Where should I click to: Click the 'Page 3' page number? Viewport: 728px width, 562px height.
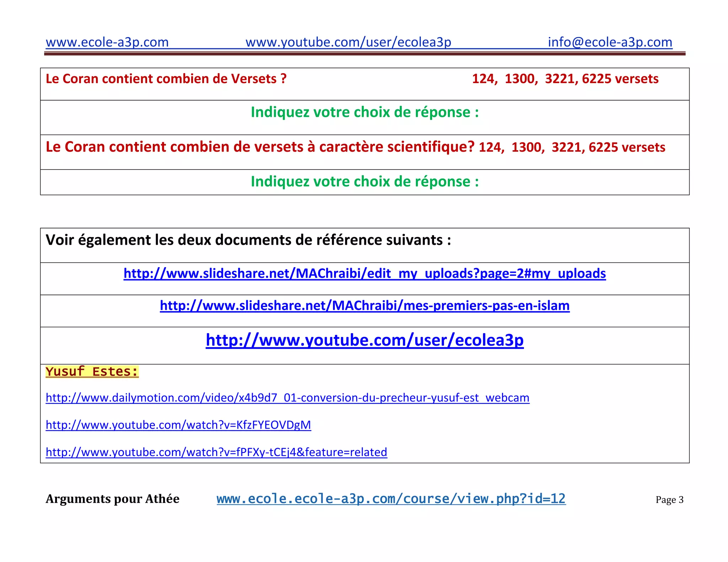coord(670,500)
